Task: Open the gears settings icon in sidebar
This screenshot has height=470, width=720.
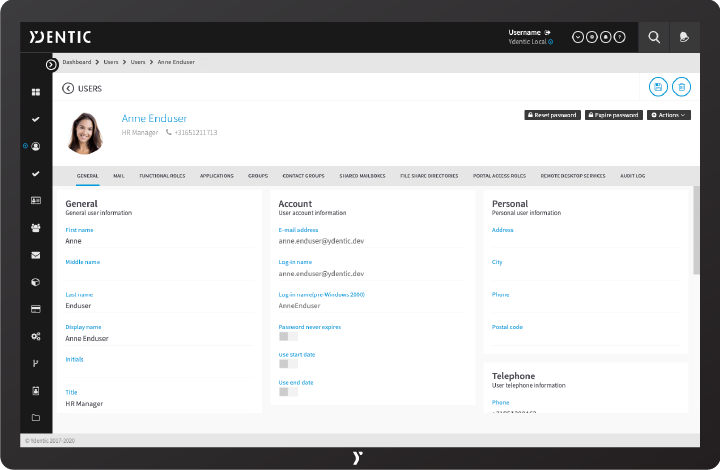Action: pos(36,336)
